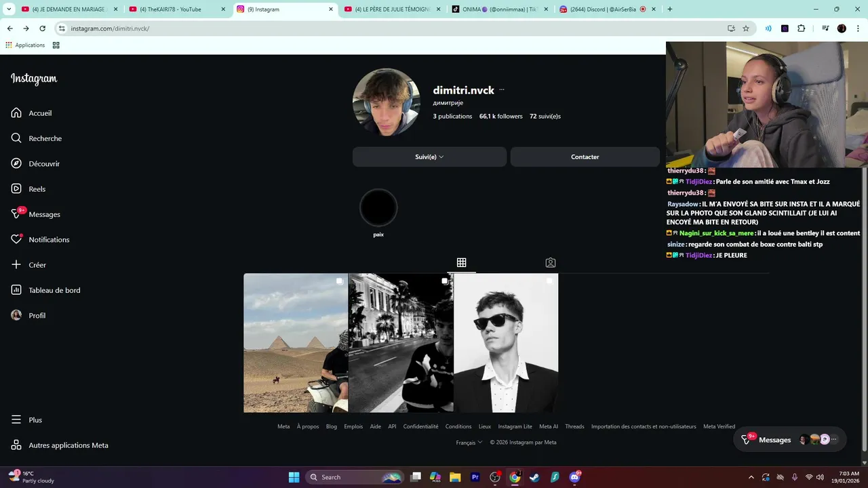Open the Windows Start menu
This screenshot has width=868, height=488.
294,477
